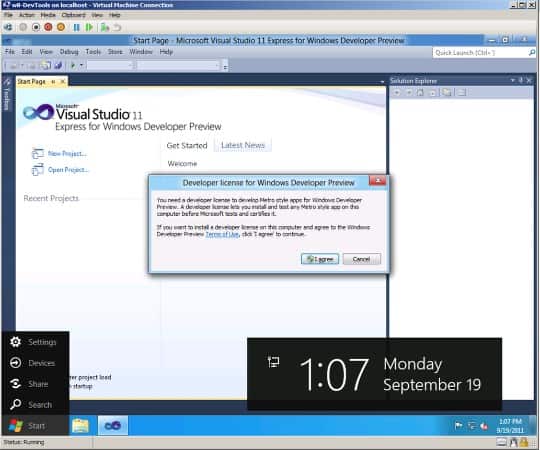Click the Quick Launch magnifier icon
Viewport: 540px width, 450px height.
pos(532,53)
